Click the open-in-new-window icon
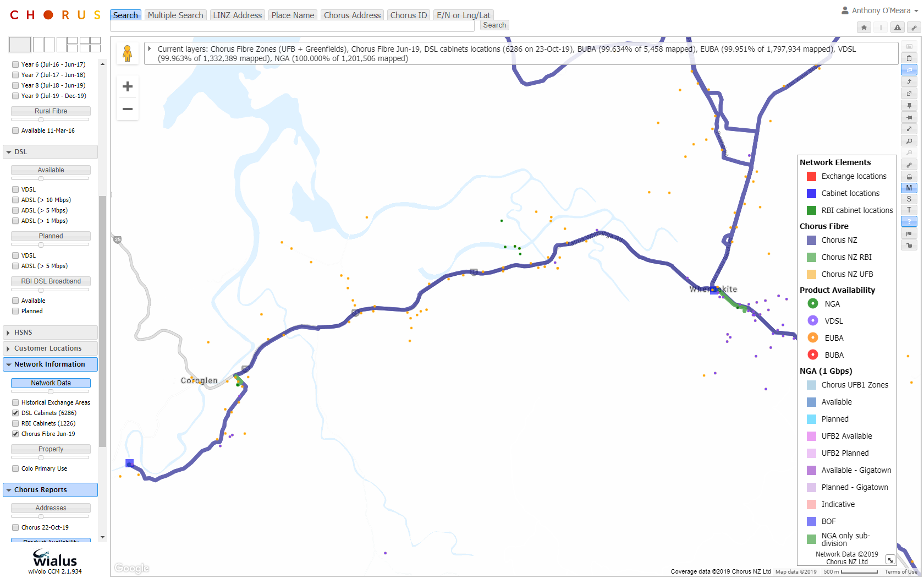924x578 pixels. [x=909, y=94]
